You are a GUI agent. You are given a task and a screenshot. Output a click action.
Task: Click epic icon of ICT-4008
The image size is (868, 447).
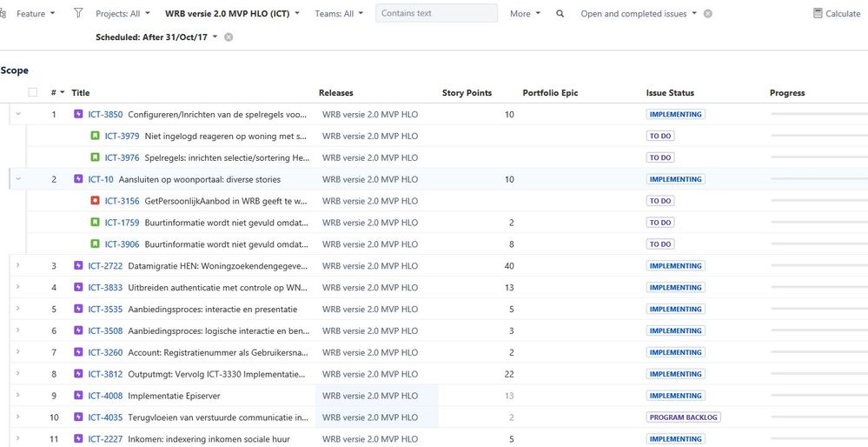tap(78, 395)
